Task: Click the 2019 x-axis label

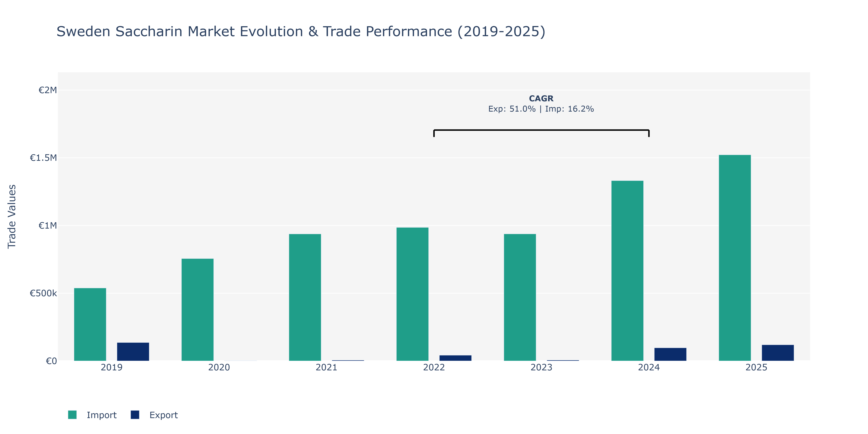Action: coord(112,367)
